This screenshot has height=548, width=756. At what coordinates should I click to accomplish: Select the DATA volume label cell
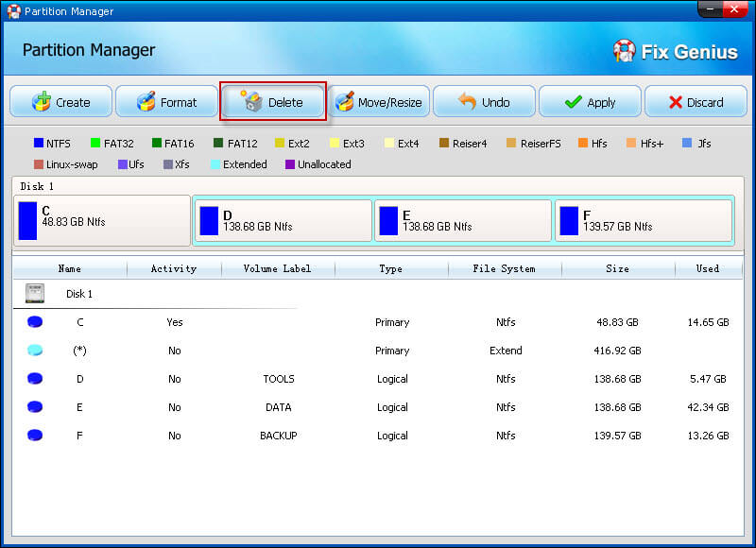(279, 407)
